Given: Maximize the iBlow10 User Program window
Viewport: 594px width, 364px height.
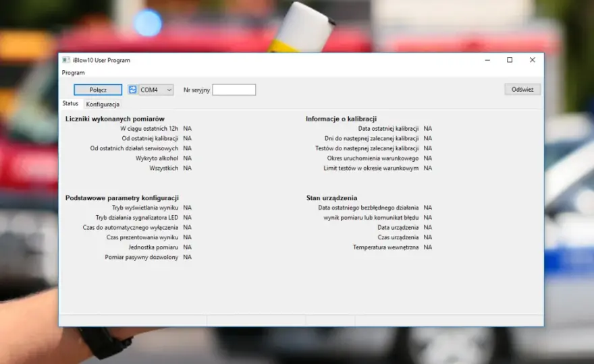Looking at the screenshot, I should 510,60.
